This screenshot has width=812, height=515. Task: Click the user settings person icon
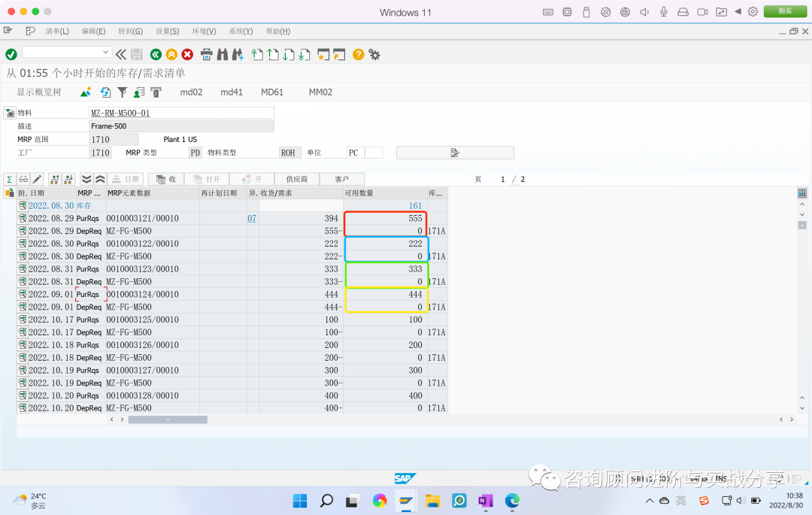(139, 92)
